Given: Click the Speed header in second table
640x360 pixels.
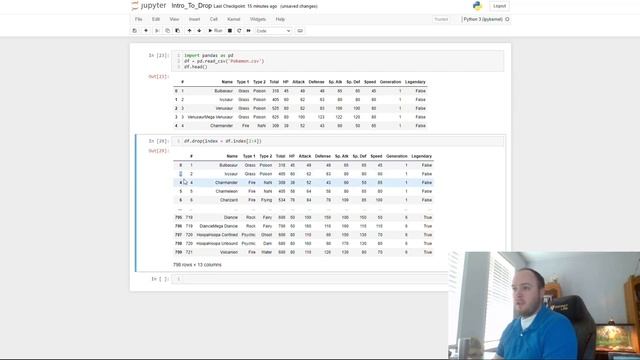Looking at the screenshot, I should click(x=376, y=156).
